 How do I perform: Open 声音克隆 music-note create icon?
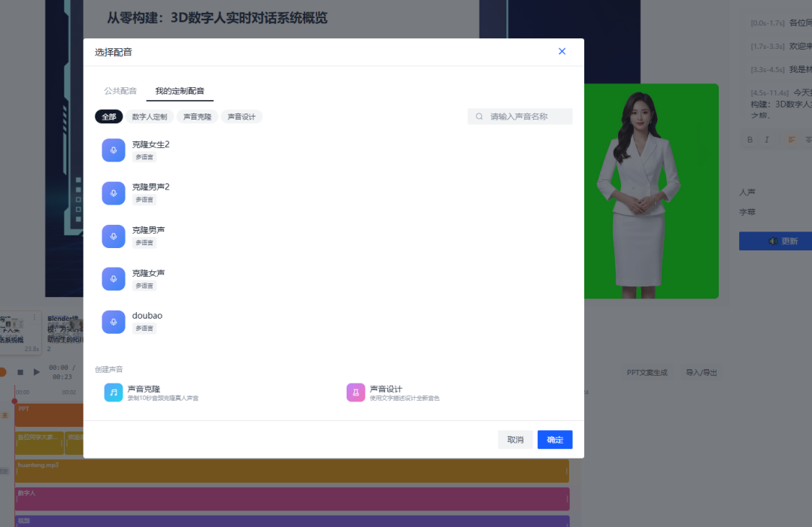[114, 392]
